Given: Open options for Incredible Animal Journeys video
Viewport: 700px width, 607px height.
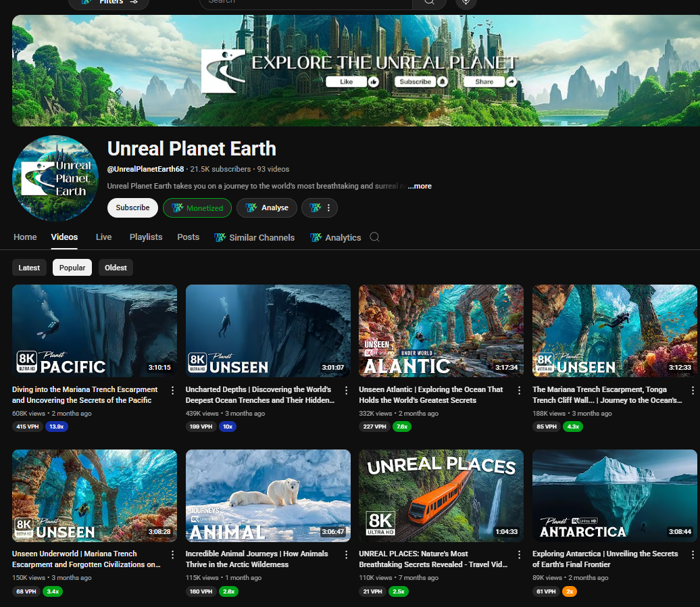Looking at the screenshot, I should pos(346,554).
